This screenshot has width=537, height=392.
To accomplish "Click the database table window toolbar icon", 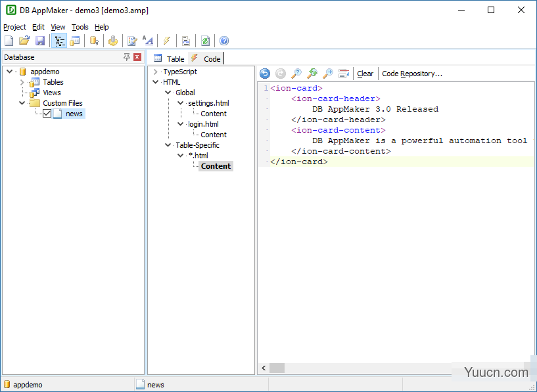I will click(75, 41).
